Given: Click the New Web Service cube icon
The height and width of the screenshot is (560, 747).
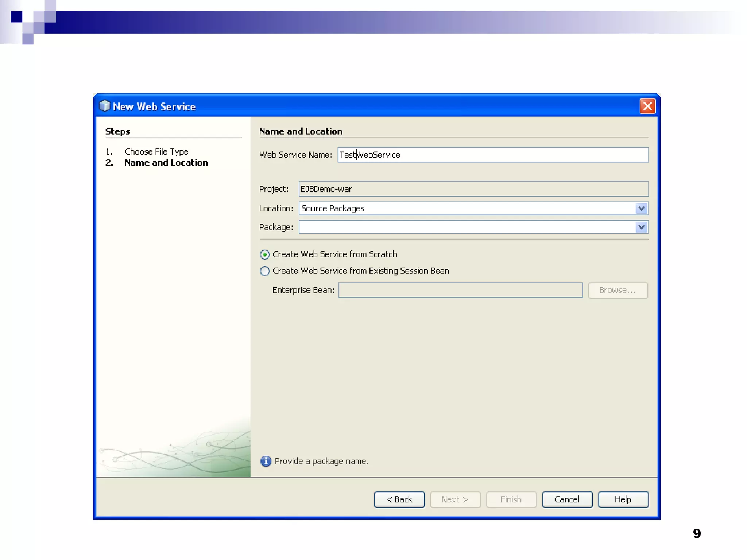Looking at the screenshot, I should (104, 106).
